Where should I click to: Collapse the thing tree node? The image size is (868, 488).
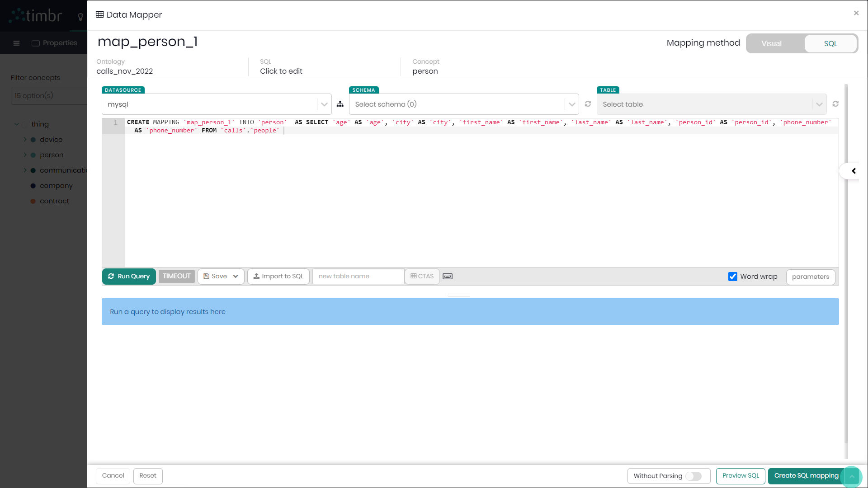[x=17, y=124]
